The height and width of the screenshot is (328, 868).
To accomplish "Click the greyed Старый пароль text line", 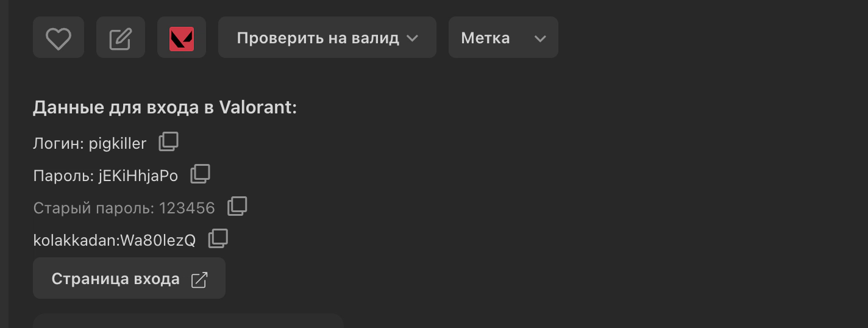I will (124, 209).
